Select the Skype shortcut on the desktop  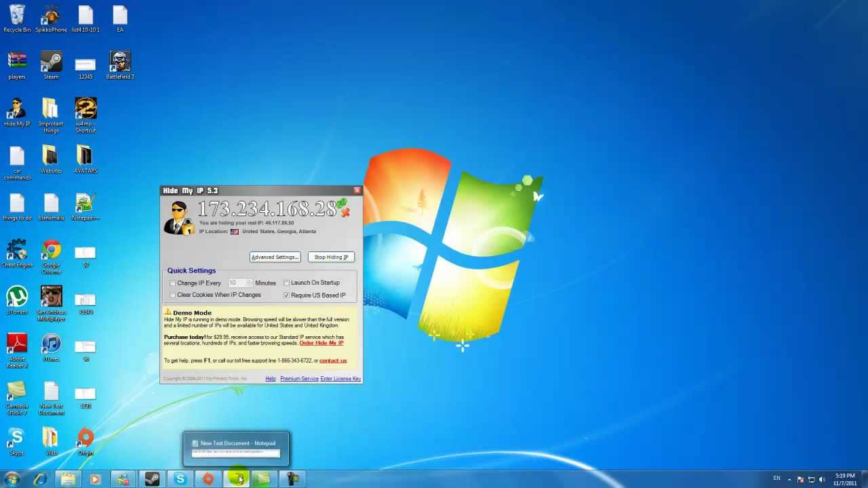point(17,441)
